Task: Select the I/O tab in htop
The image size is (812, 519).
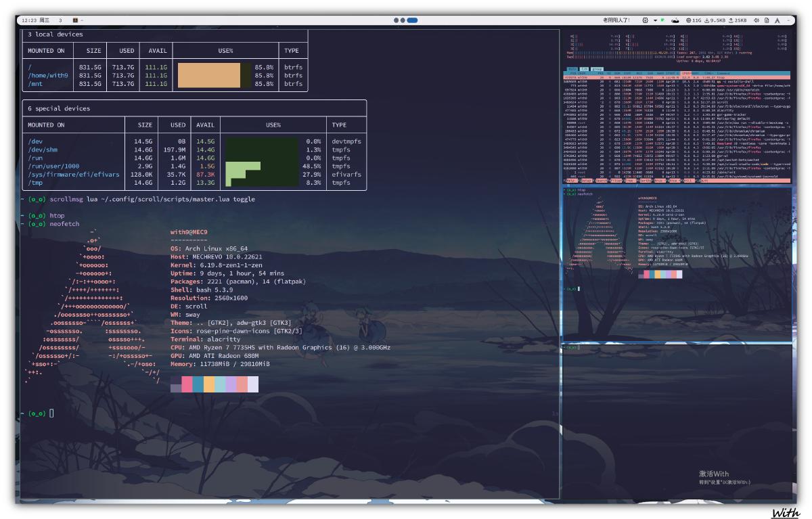Action: click(583, 69)
